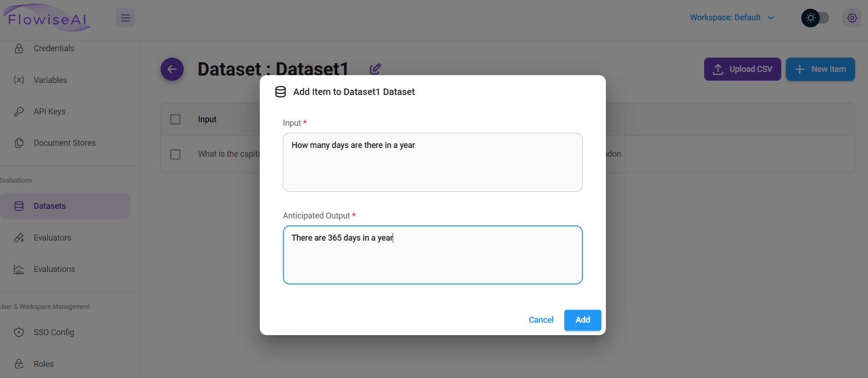
Task: Check the 'What is the capital' row checkbox
Action: point(175,154)
